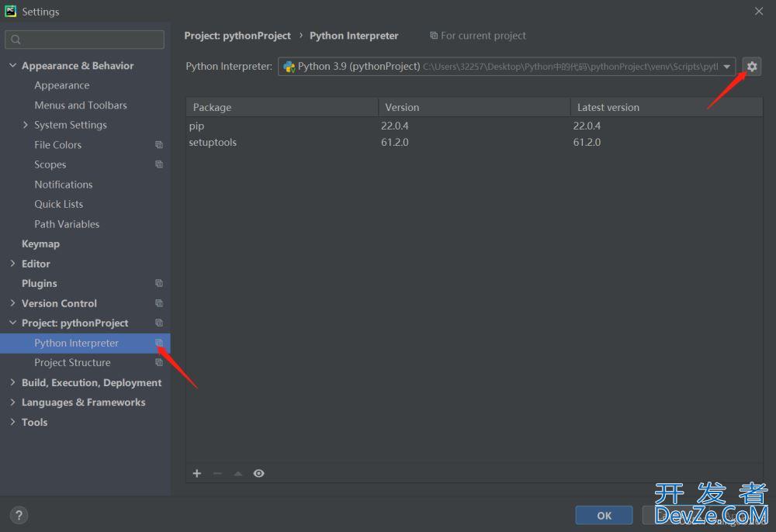The width and height of the screenshot is (776, 532).
Task: Focus the settings search field
Action: click(85, 39)
